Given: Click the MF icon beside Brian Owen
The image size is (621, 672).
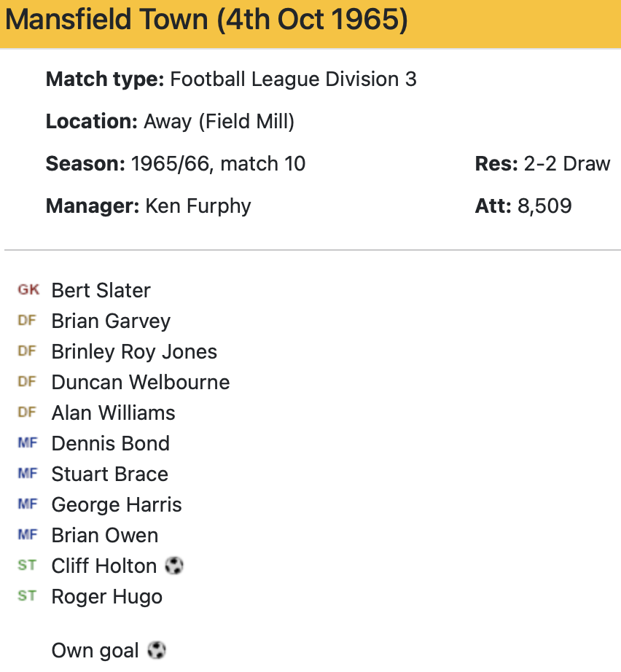Looking at the screenshot, I should coord(27,535).
